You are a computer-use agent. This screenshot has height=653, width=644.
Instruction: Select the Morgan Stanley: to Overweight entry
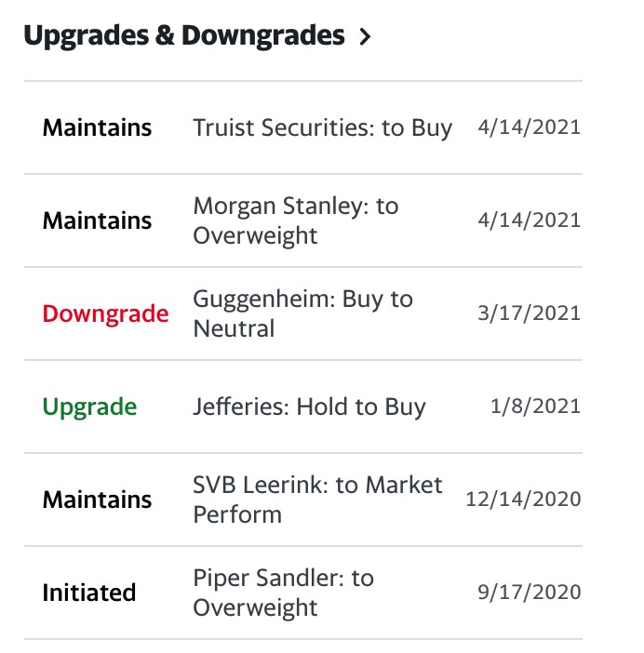[295, 220]
